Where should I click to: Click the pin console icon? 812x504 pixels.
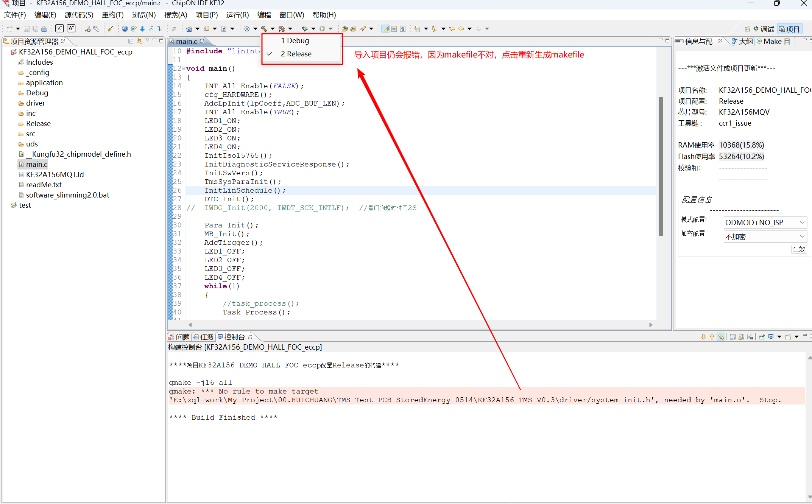click(762, 337)
